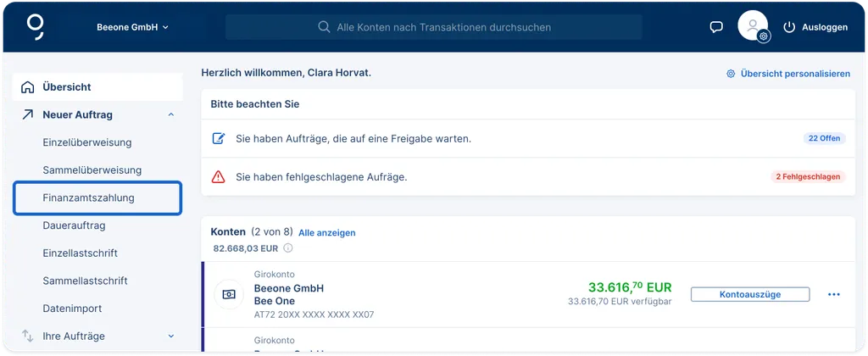Select Sammelüberweisung
The image size is (868, 356).
tap(92, 170)
